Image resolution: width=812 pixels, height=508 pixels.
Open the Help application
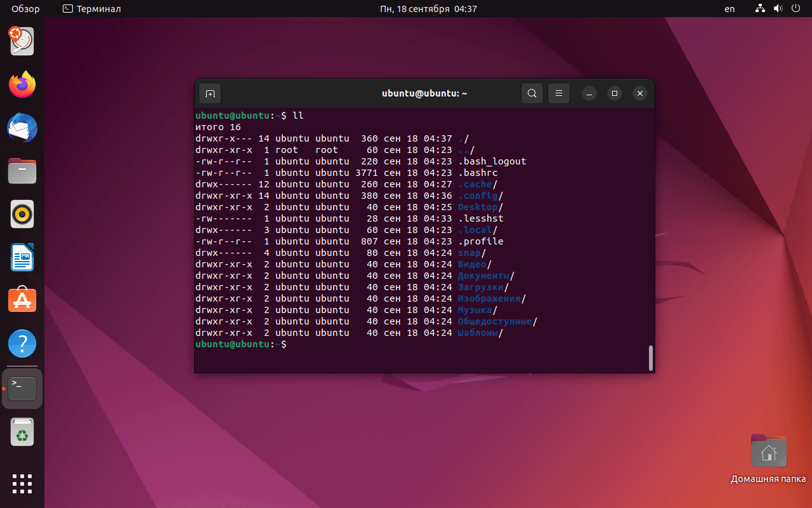[x=22, y=344]
